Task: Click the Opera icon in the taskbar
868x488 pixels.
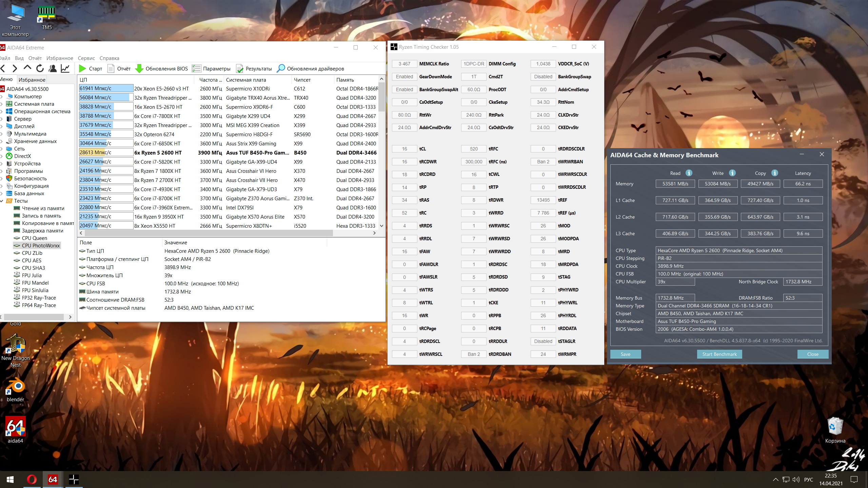Action: click(x=32, y=479)
